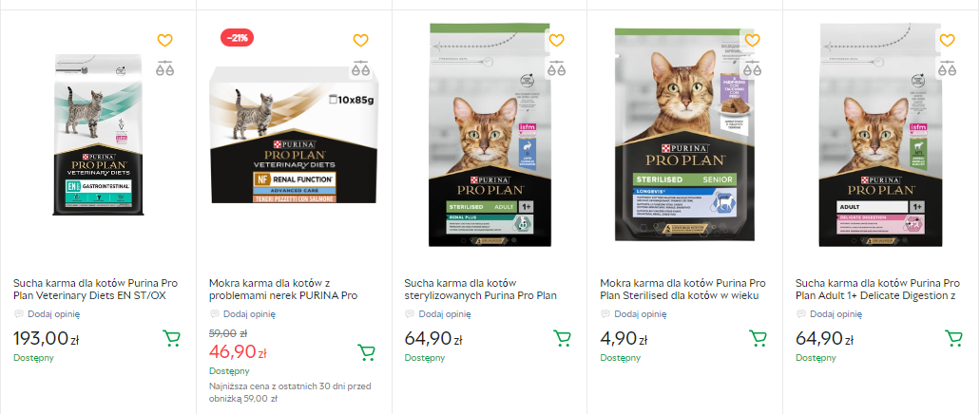Toggle the wishlist heart on the Sterilised Senior product
The width and height of the screenshot is (980, 414).
click(752, 41)
